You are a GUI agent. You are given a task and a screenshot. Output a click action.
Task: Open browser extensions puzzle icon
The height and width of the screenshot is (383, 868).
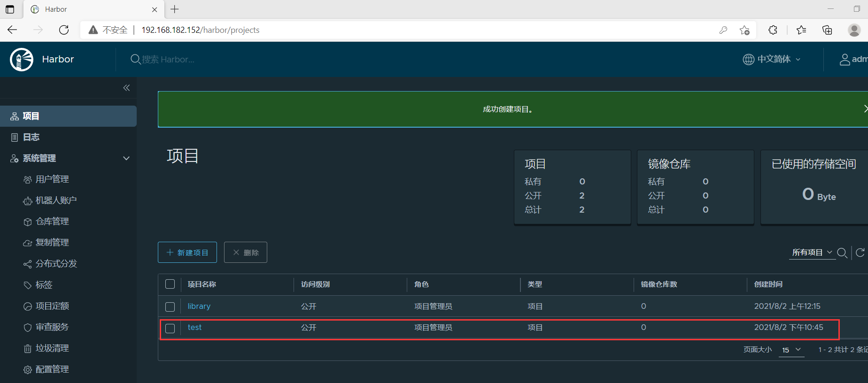click(x=773, y=30)
